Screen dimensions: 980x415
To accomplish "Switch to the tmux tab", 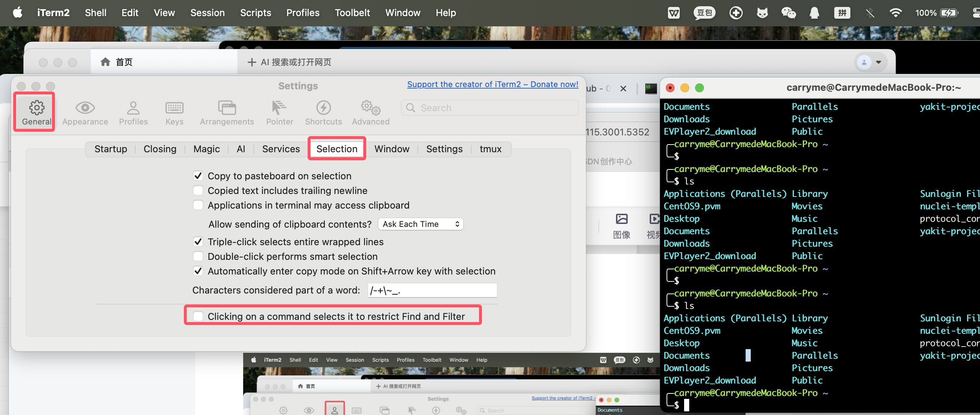I will 490,149.
